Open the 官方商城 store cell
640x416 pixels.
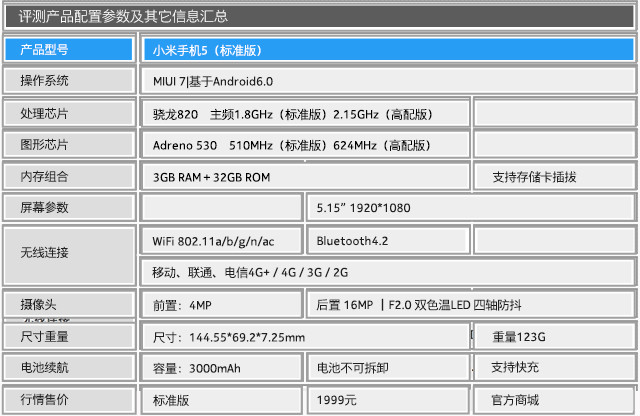[554, 400]
